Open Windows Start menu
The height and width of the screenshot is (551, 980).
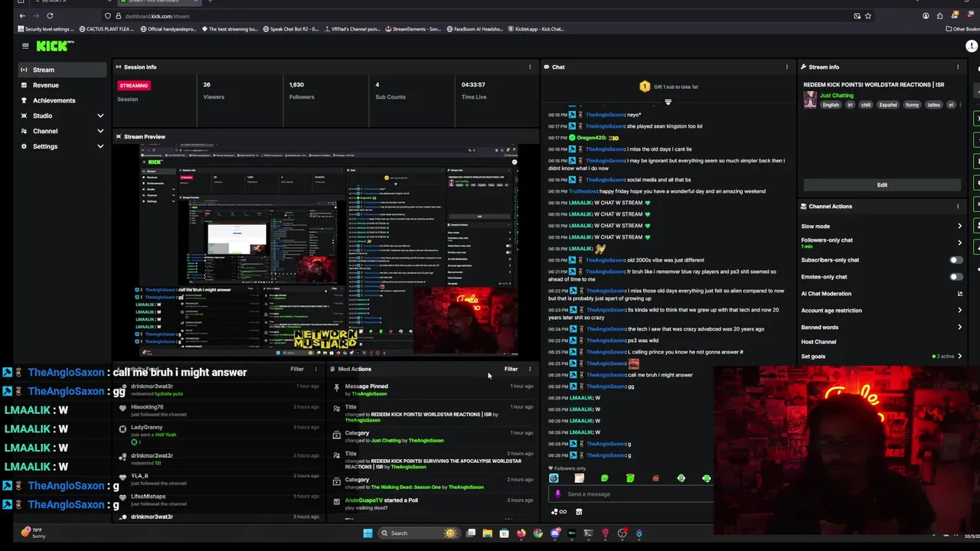(x=367, y=533)
